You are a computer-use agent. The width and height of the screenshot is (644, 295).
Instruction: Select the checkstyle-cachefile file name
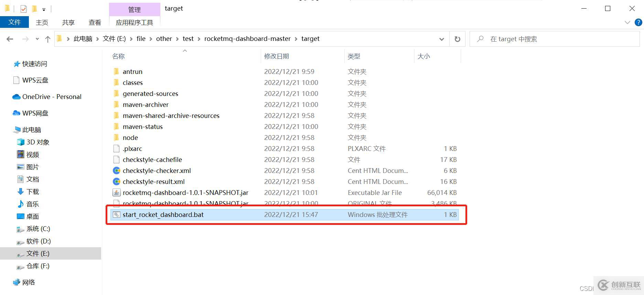[x=152, y=160]
